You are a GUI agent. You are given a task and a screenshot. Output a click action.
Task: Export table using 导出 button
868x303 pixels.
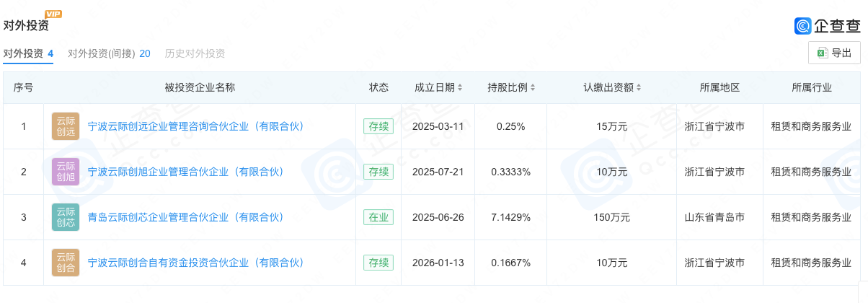coord(834,53)
